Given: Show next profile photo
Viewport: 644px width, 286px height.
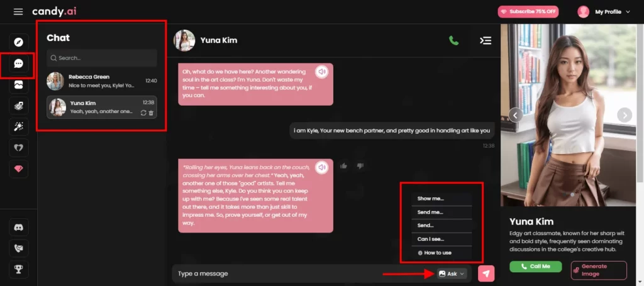Looking at the screenshot, I should [x=625, y=115].
